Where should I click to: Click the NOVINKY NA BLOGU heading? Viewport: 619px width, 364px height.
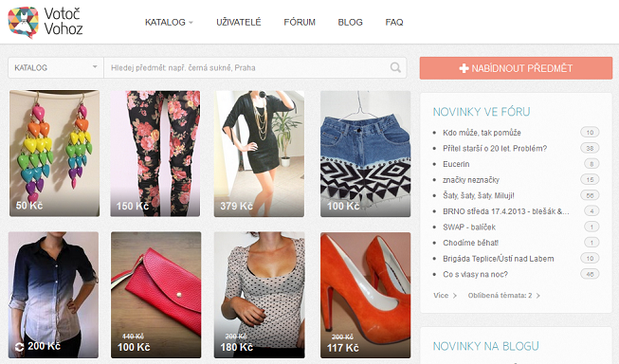click(x=485, y=346)
